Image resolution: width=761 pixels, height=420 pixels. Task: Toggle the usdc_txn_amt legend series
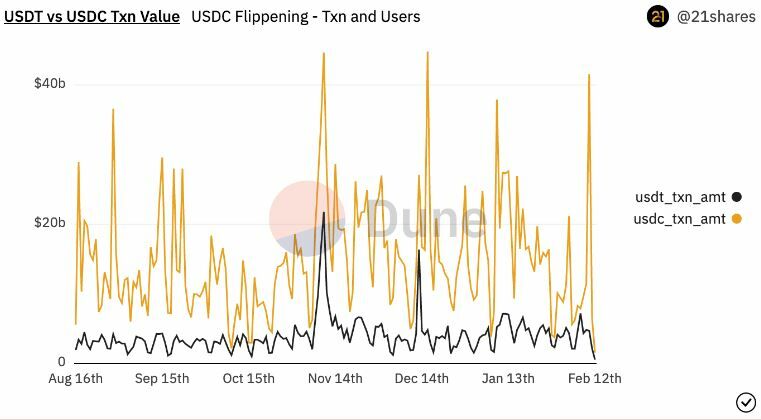pyautogui.click(x=680, y=218)
